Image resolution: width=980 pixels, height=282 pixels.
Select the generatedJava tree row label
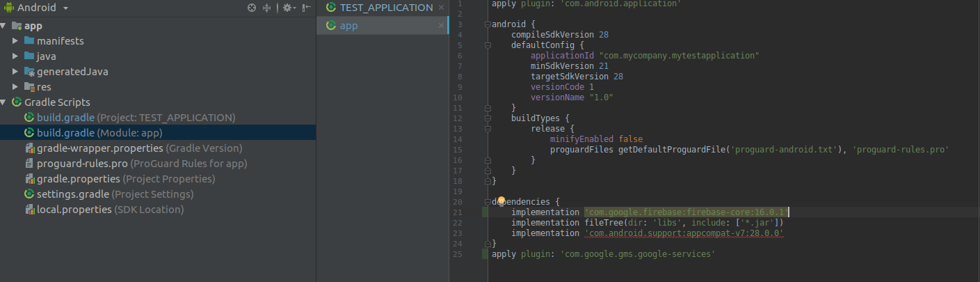(x=72, y=72)
